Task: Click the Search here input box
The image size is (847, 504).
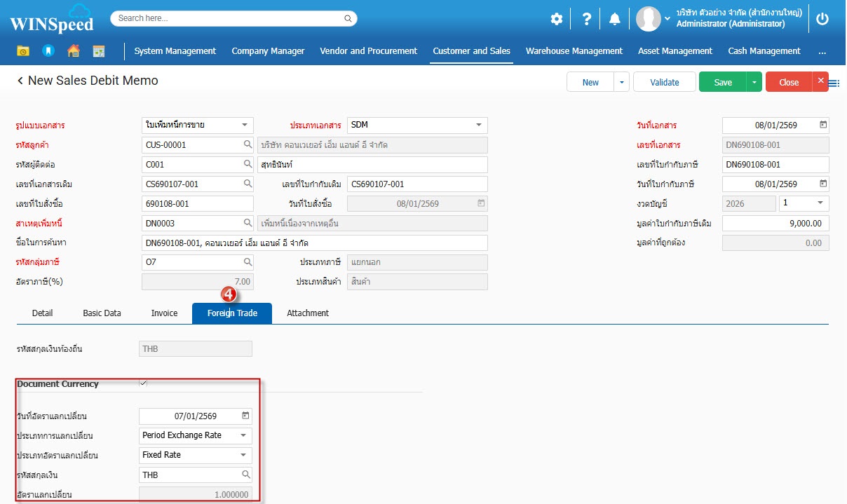Action: (x=233, y=18)
